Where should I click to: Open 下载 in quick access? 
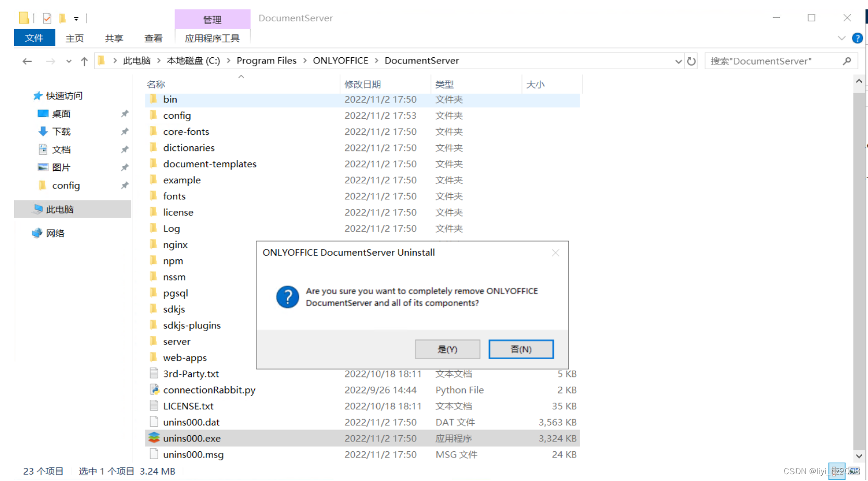tap(61, 132)
